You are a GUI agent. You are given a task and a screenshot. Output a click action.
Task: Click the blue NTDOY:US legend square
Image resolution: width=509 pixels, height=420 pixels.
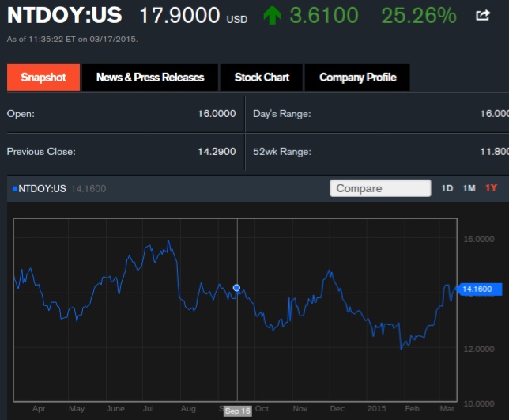click(x=14, y=188)
